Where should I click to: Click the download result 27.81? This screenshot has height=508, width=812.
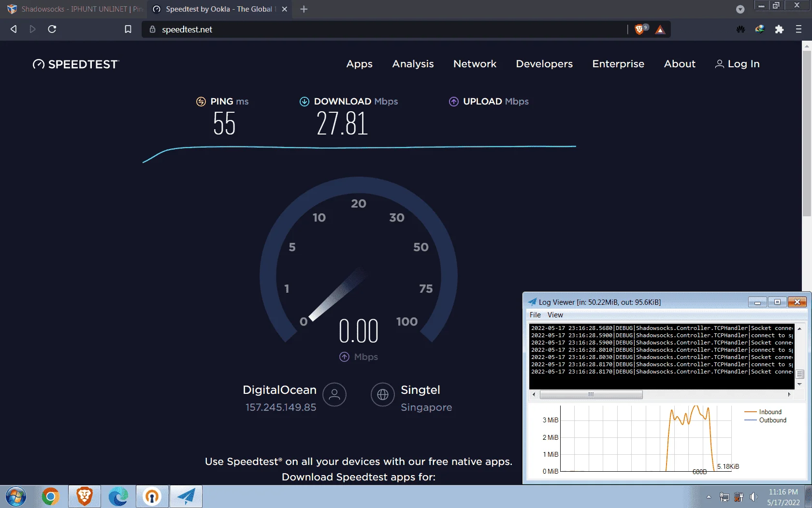point(342,123)
